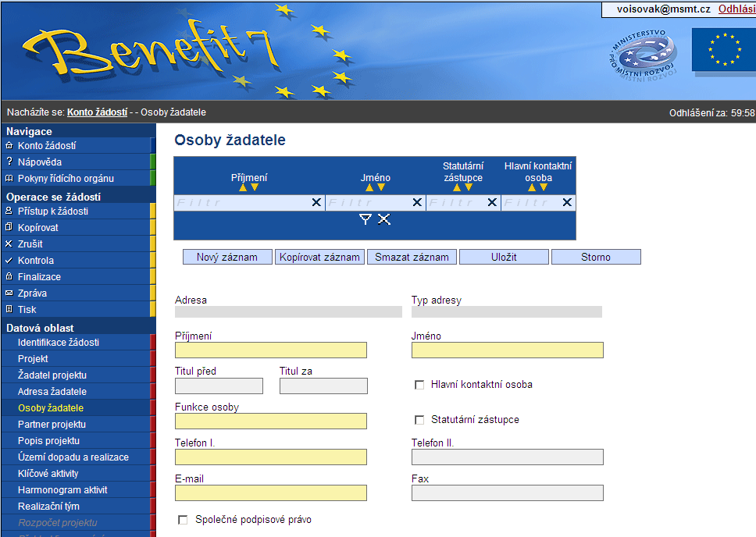This screenshot has width=756, height=537.
Task: Click the Titul před input field
Action: click(219, 386)
